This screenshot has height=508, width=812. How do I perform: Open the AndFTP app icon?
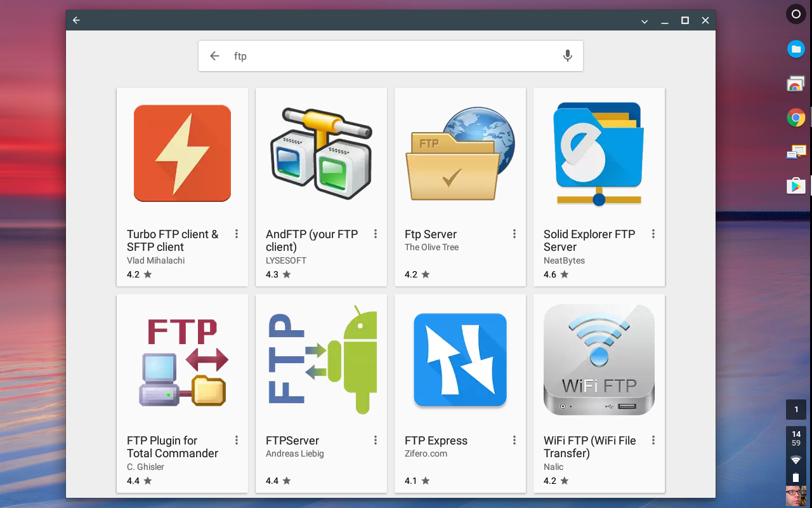(x=321, y=153)
